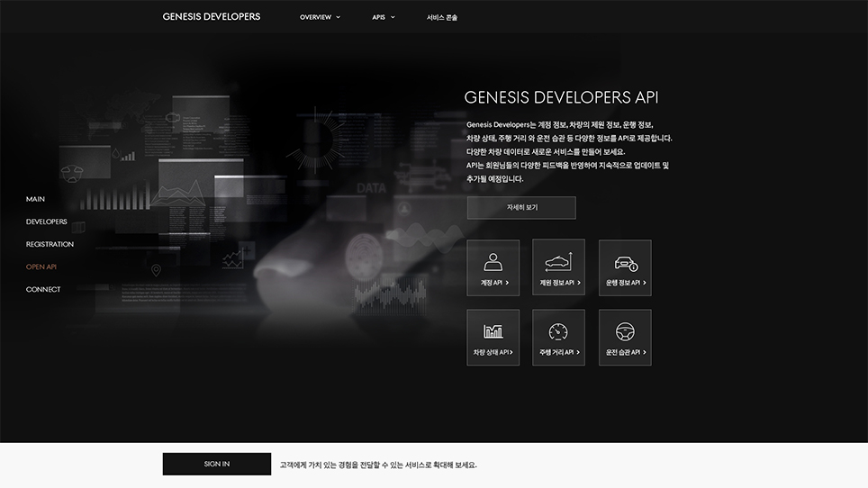Click text '고객에게 가치 있는 경험을 전달할 수 있는…'
This screenshot has height=488, width=868.
[x=378, y=465]
